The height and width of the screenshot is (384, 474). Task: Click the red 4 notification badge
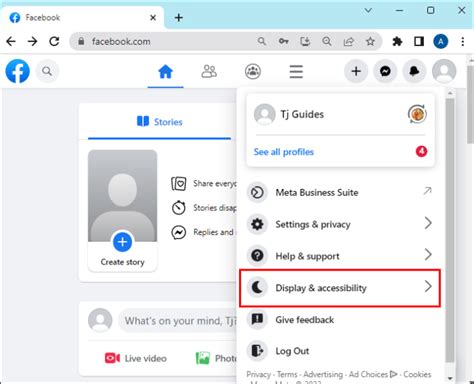tap(421, 151)
